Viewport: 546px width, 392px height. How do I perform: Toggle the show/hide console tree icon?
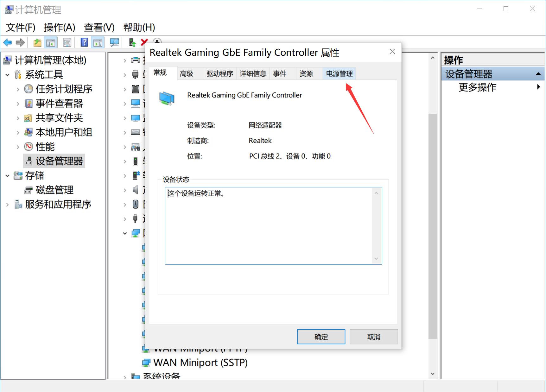[x=51, y=42]
